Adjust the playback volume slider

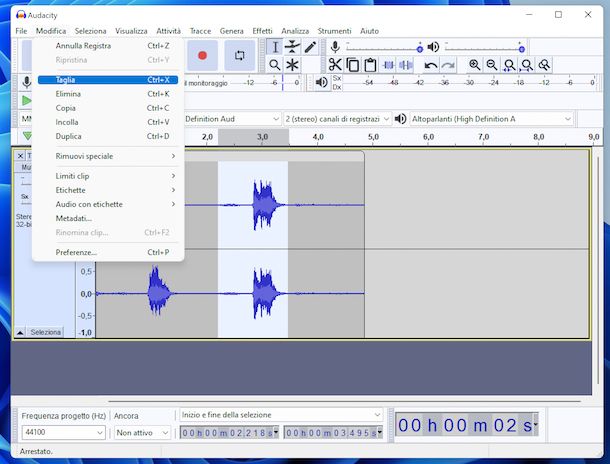[484, 47]
